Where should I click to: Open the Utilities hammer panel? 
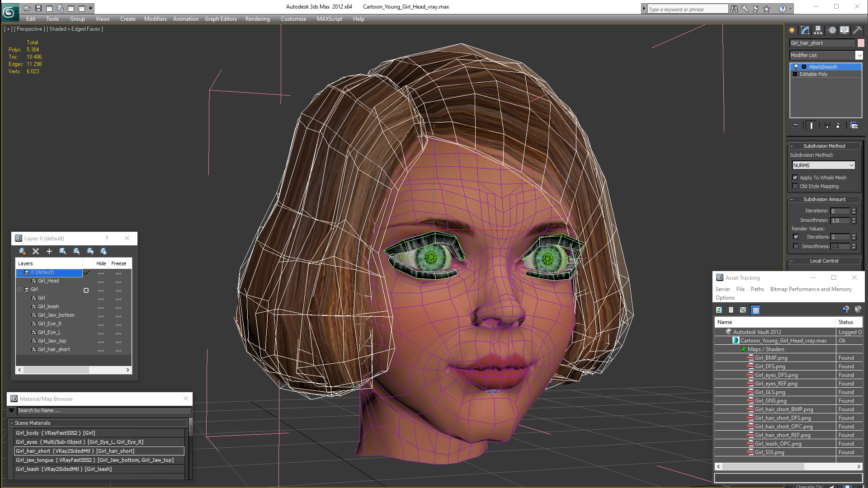pyautogui.click(x=857, y=30)
